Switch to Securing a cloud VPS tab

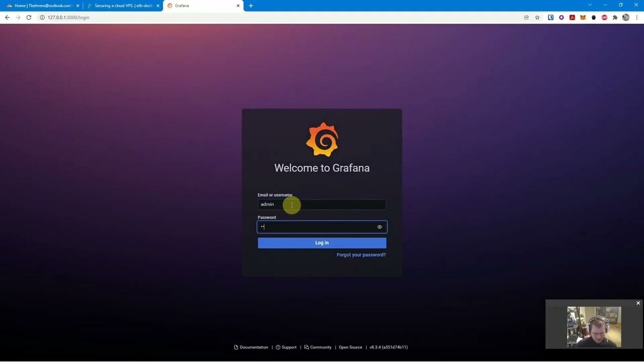[123, 6]
